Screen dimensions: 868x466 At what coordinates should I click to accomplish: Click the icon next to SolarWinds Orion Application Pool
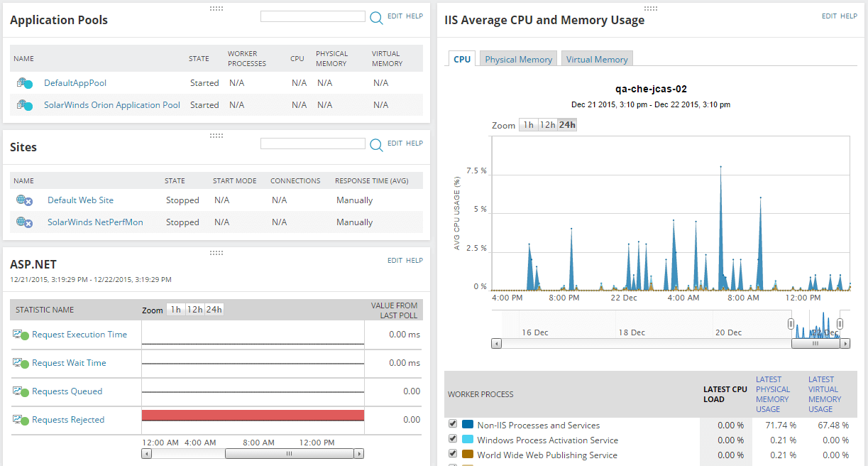(x=26, y=104)
